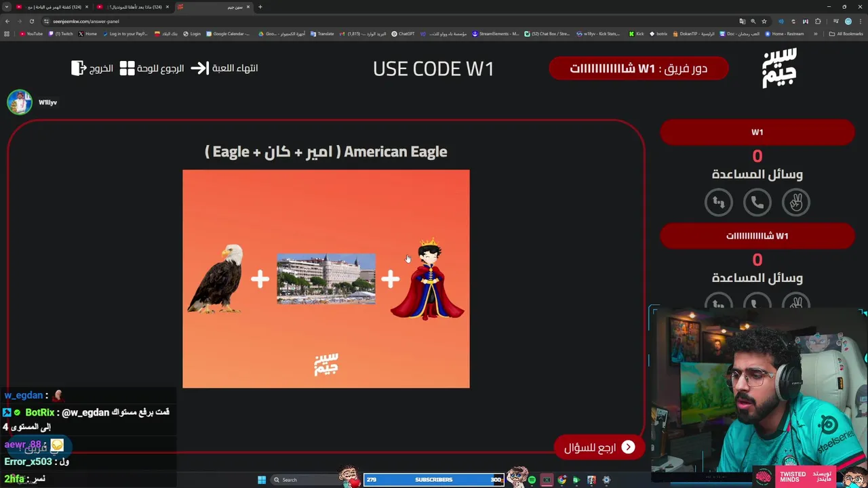The image size is (868, 488).
Task: Click the eagle-hotel-prince answer image
Action: pos(325,279)
